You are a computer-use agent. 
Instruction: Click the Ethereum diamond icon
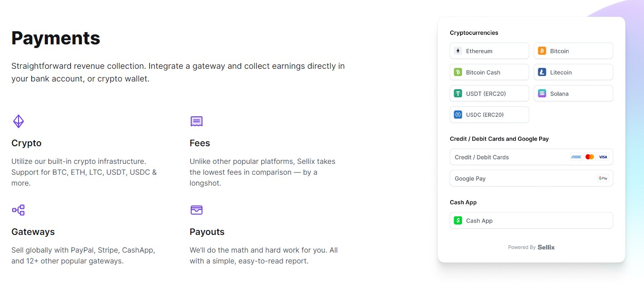[x=458, y=51]
